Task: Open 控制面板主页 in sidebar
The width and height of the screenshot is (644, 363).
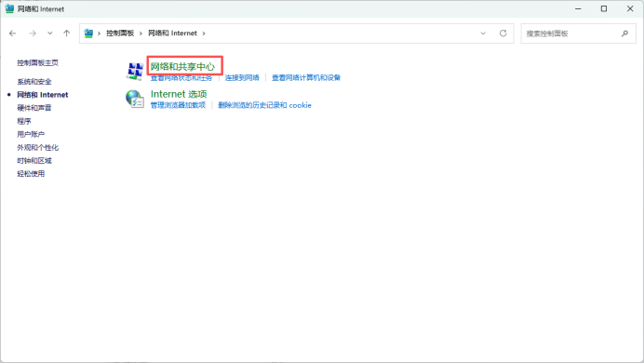Action: point(37,63)
